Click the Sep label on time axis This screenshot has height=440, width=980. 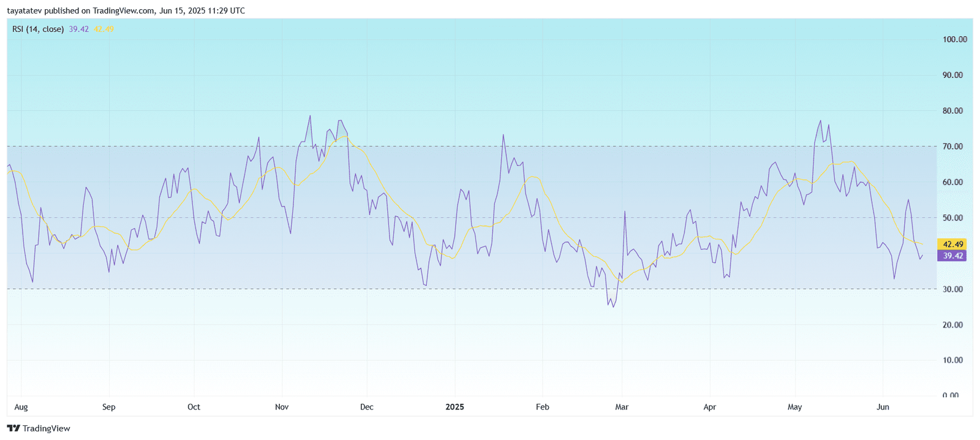click(x=109, y=407)
